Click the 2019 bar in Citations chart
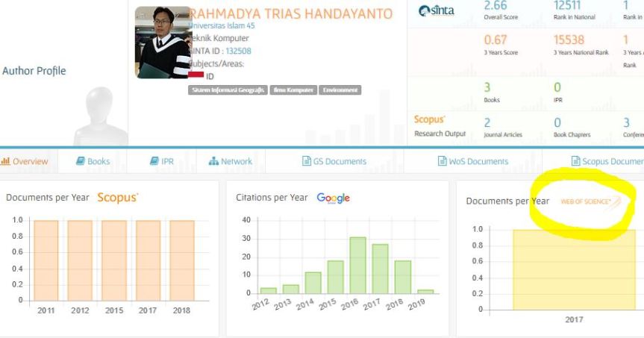This screenshot has height=338, width=644. click(425, 292)
